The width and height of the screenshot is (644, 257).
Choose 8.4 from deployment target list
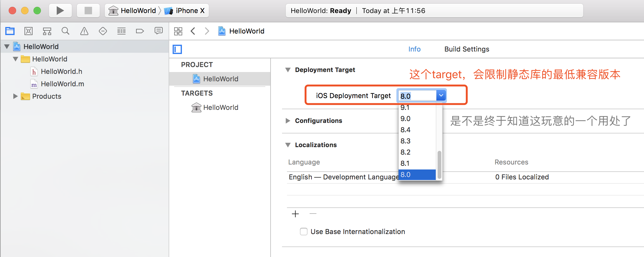point(417,130)
